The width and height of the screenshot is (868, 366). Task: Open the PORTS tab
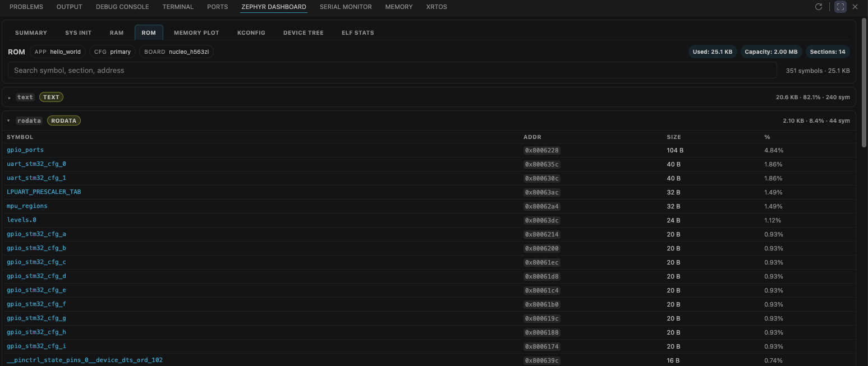217,7
